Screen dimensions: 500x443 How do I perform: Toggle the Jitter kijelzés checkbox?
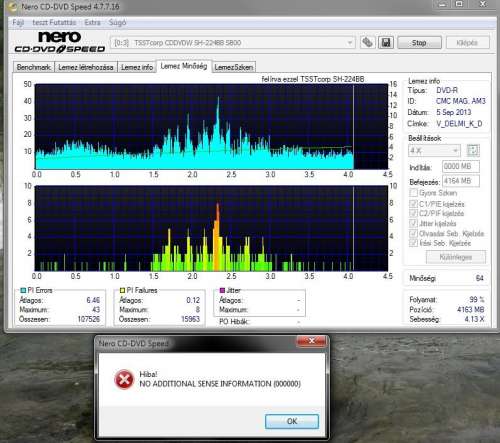[413, 223]
